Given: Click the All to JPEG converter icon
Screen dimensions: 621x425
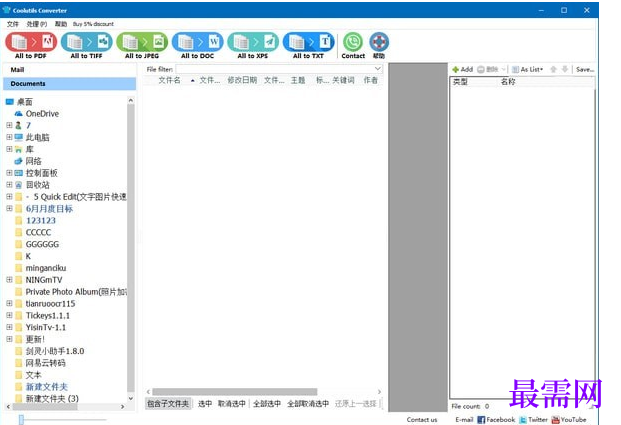Looking at the screenshot, I should pos(142,42).
